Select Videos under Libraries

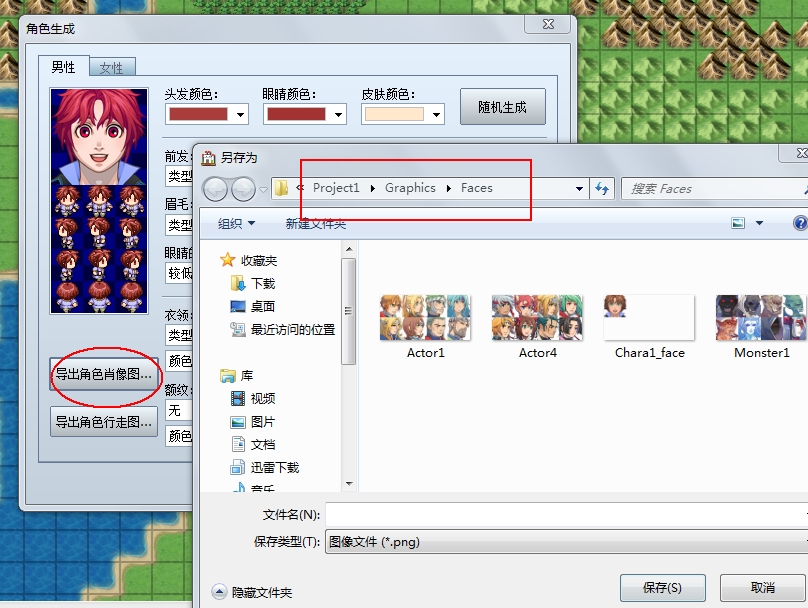pyautogui.click(x=263, y=398)
